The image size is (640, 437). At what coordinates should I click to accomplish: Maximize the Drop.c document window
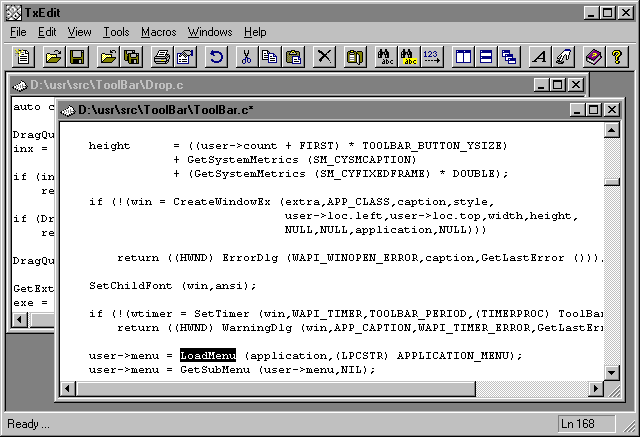coord(558,85)
